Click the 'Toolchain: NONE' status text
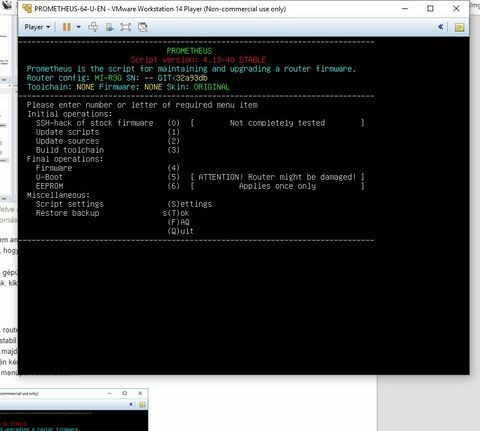480x431 pixels. 61,87
